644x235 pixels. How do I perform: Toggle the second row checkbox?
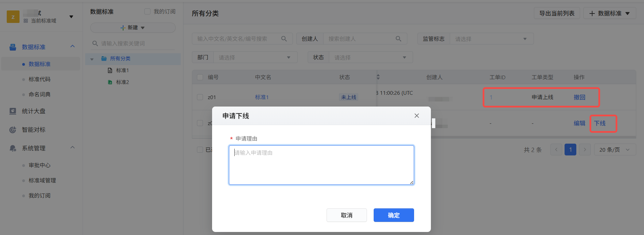click(x=200, y=123)
